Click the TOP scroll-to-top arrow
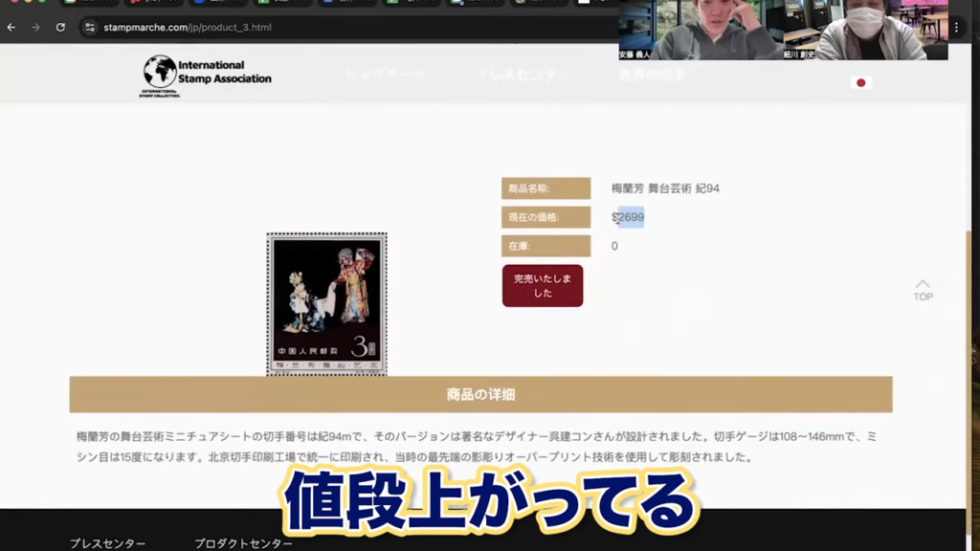The height and width of the screenshot is (551, 980). click(924, 291)
